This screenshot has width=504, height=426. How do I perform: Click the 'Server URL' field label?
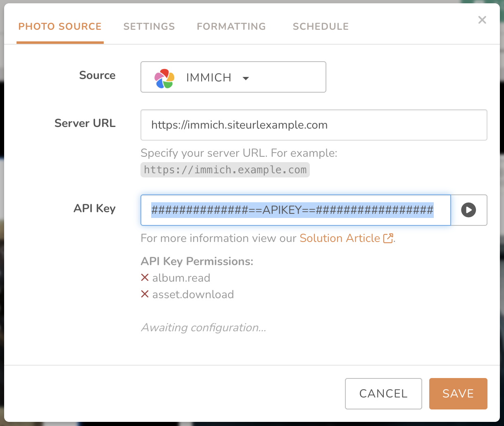click(85, 123)
